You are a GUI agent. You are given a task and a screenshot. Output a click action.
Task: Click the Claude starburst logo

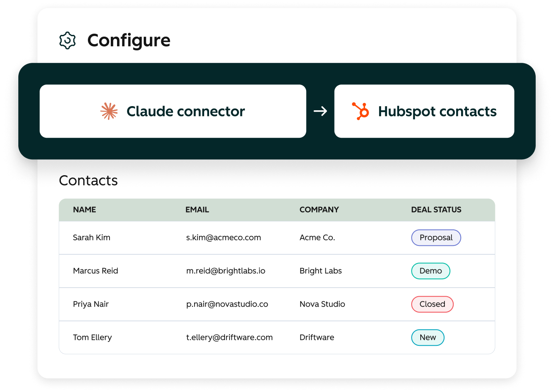pyautogui.click(x=109, y=111)
